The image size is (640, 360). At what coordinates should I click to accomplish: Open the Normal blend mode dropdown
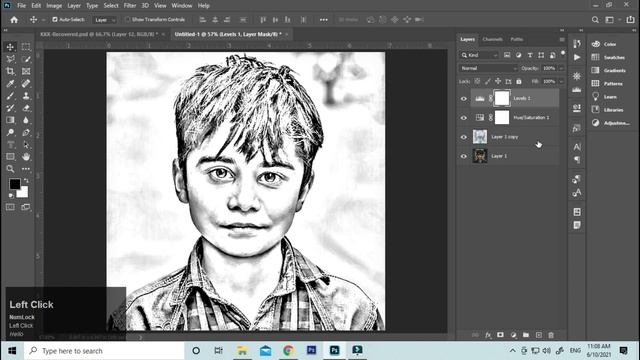(x=488, y=68)
